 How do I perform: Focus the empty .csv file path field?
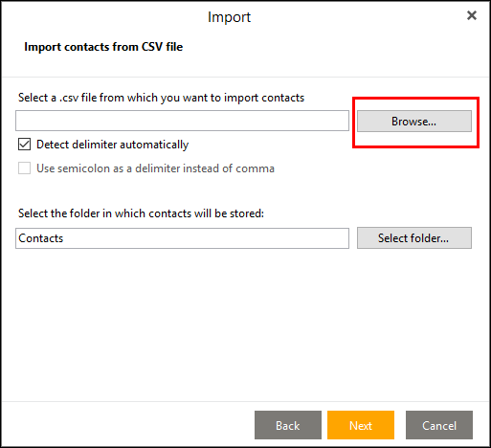[x=182, y=121]
